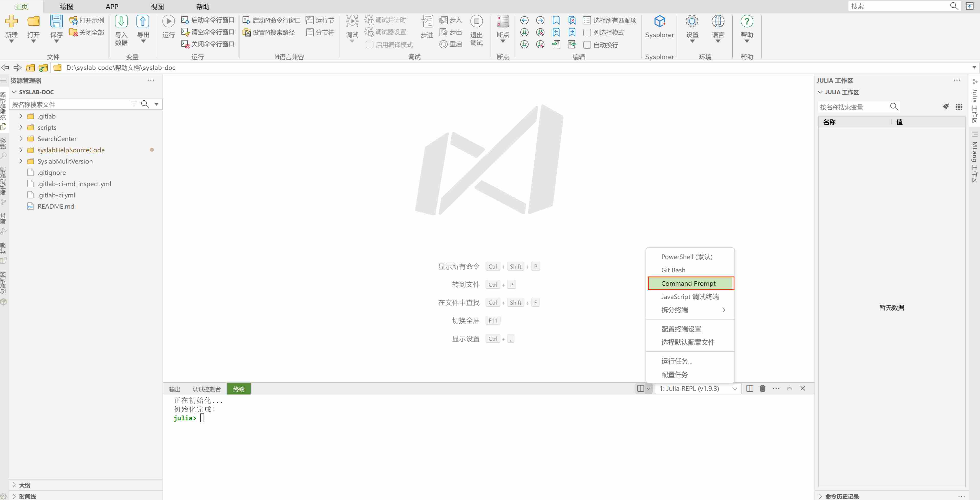Click the 设置 gear icon in the ribbon
This screenshot has width=980, height=500.
(692, 21)
